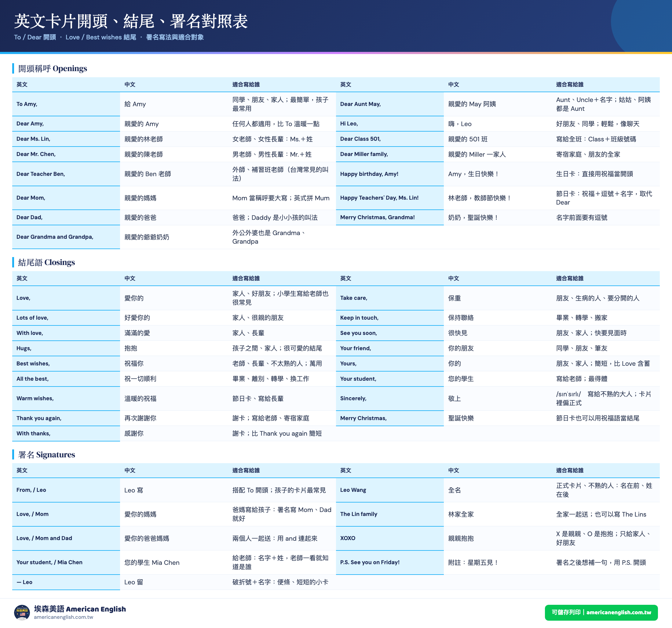Click the "Leo Wang" cell
Screen dimensions: 672x628
click(390, 490)
